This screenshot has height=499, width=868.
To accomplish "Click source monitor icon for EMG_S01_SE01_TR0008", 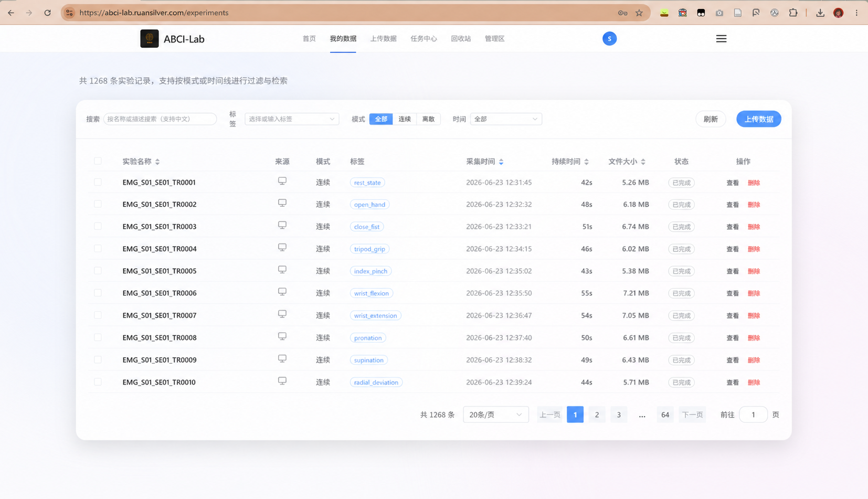I will point(282,336).
